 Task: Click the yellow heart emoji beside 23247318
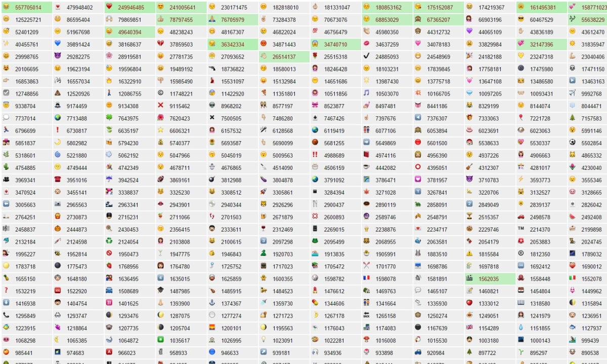[521, 56]
